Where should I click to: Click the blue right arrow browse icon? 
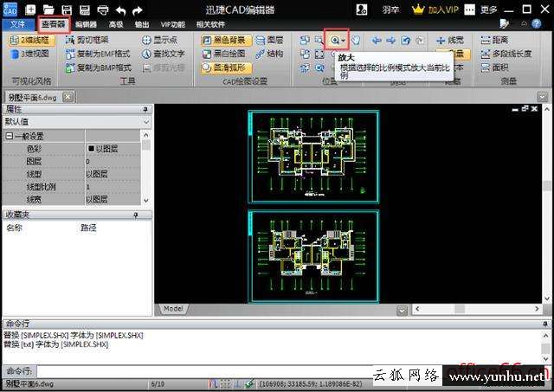[x=390, y=41]
